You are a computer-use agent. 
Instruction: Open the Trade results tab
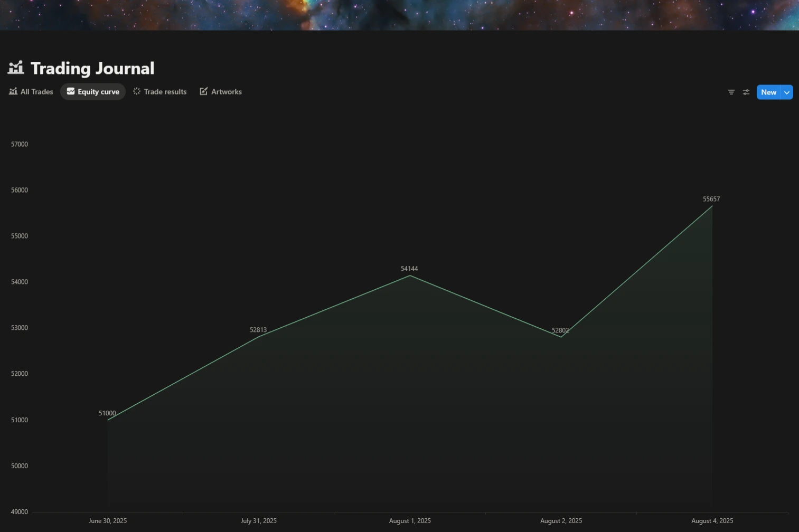(x=159, y=91)
